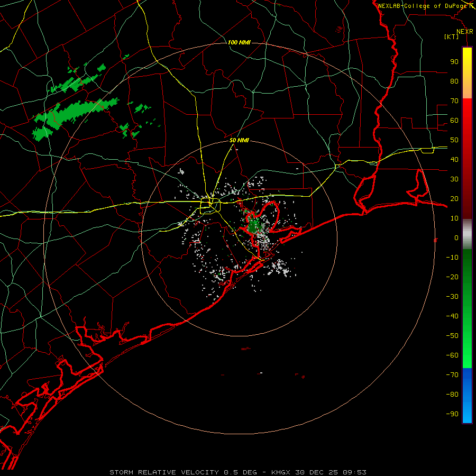
Task: Click the dense green echo over Galveston Bay
Action: (x=254, y=225)
